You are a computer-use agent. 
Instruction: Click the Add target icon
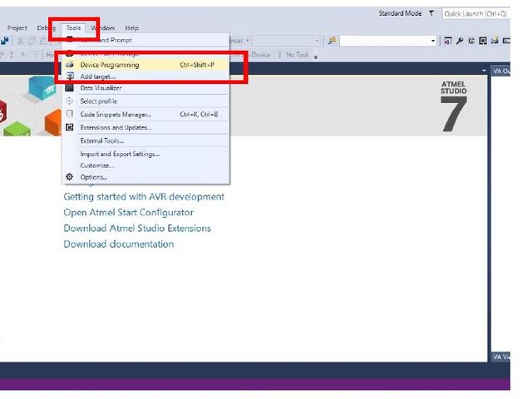point(70,76)
